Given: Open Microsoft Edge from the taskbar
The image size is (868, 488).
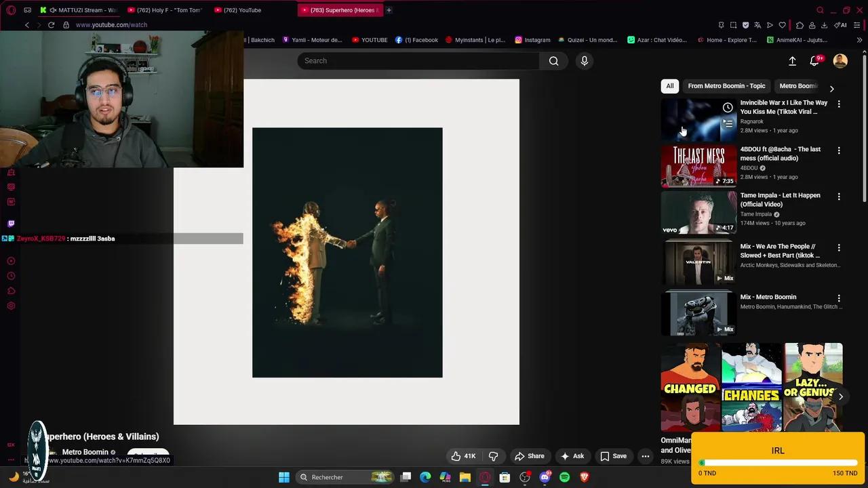Looking at the screenshot, I should [425, 477].
